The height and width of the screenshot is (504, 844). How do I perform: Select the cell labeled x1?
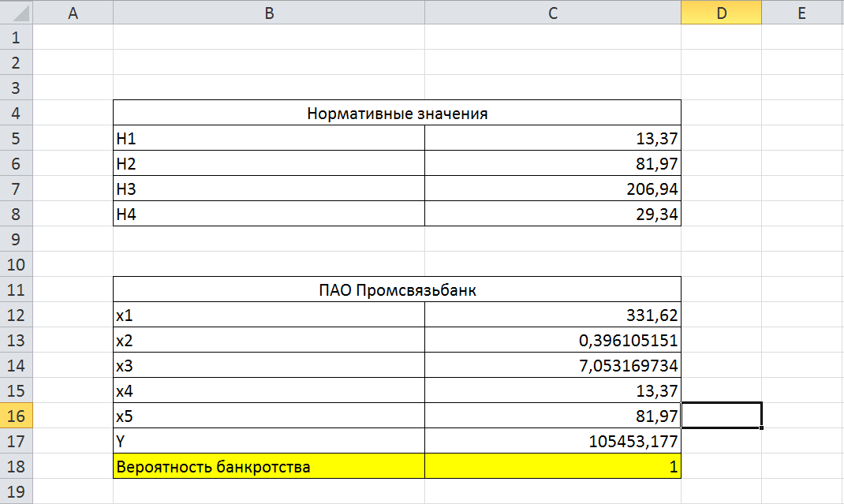click(x=269, y=315)
